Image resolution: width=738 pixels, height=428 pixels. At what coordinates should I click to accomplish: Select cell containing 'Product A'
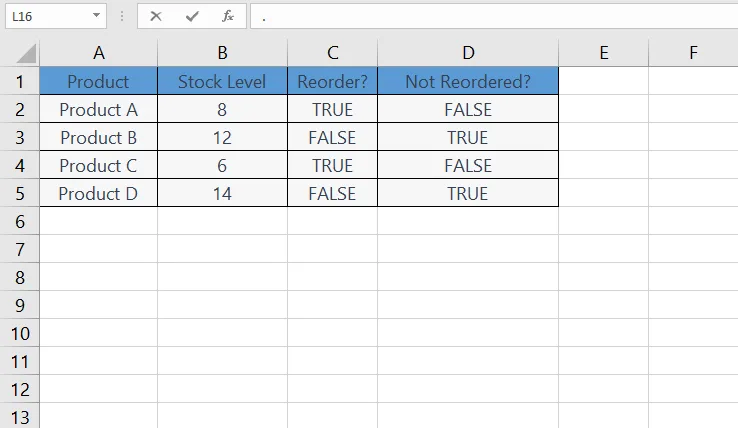click(x=98, y=109)
